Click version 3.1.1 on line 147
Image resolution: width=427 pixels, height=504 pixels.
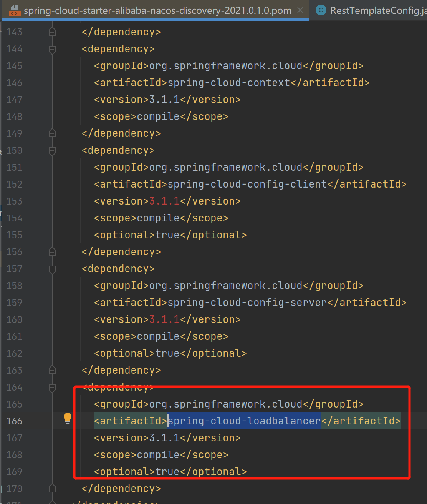coord(164,100)
